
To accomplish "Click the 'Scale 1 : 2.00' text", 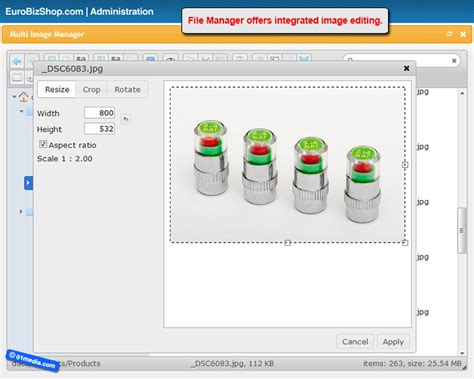I will 65,159.
